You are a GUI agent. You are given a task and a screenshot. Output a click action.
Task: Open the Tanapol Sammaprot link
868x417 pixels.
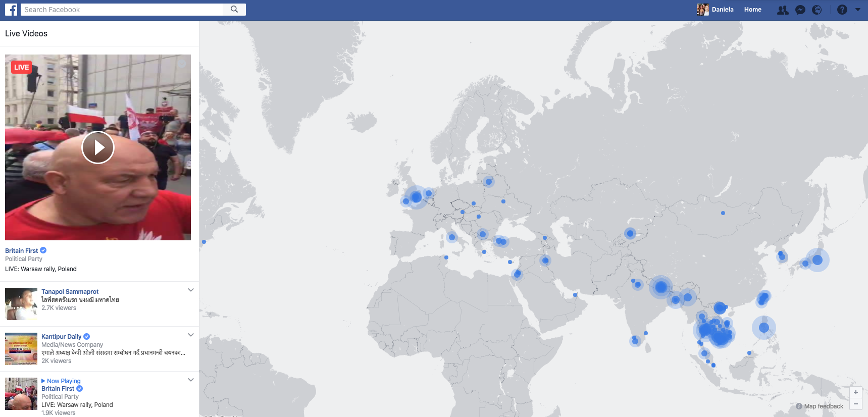click(x=70, y=291)
